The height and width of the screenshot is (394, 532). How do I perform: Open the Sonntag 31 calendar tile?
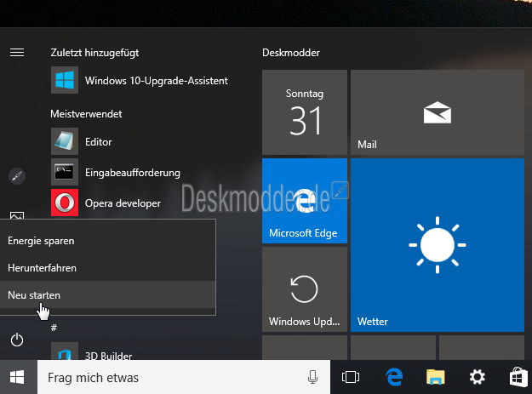click(305, 112)
